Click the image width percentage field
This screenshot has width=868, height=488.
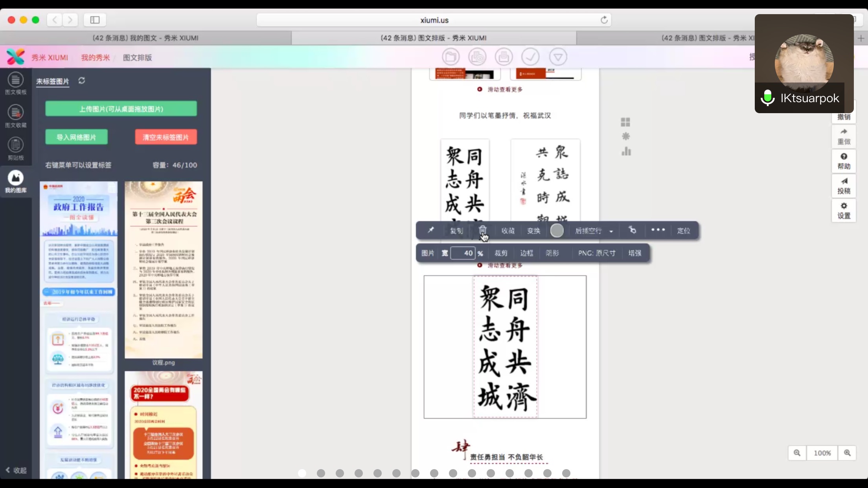point(463,253)
